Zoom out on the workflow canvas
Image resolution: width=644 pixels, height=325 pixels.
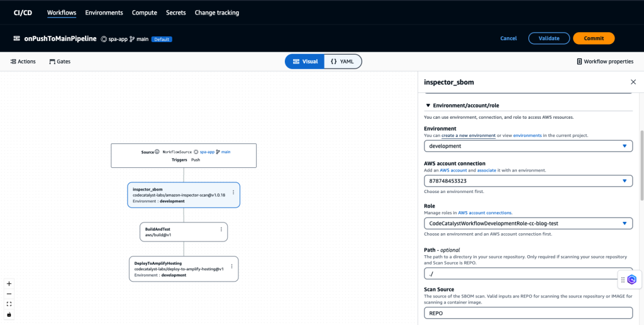click(9, 294)
